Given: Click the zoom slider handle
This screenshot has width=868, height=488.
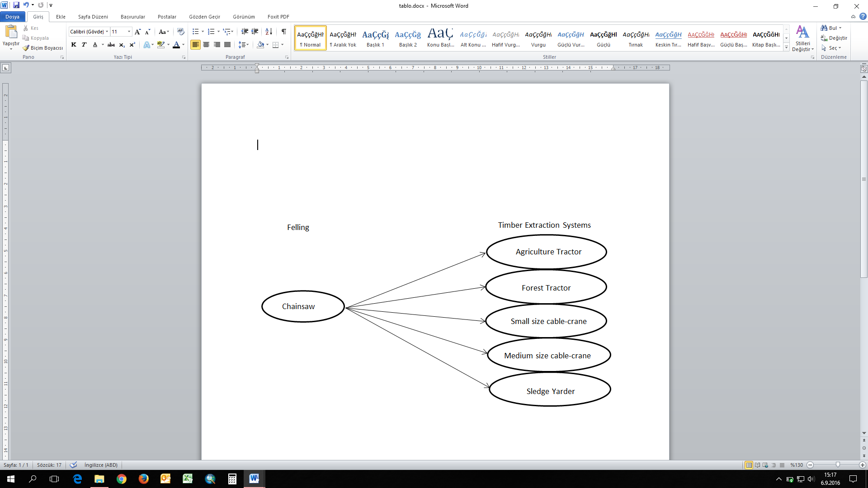Looking at the screenshot, I should (838, 465).
